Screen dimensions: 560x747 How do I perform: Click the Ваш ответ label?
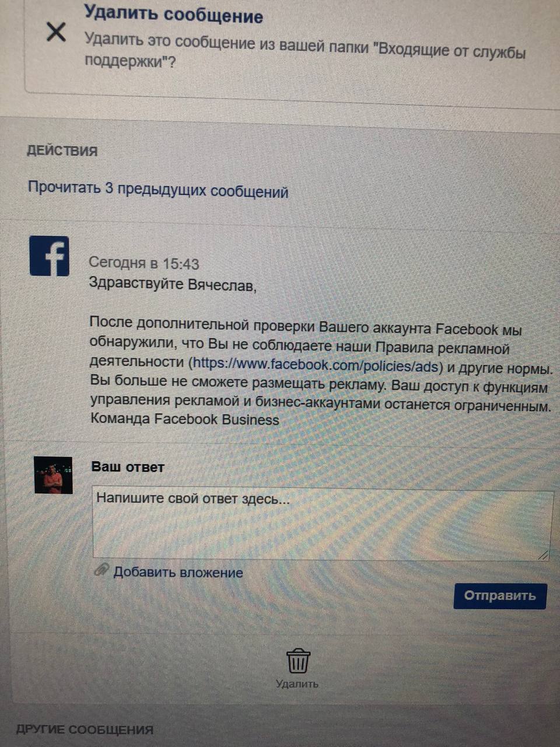click(128, 467)
